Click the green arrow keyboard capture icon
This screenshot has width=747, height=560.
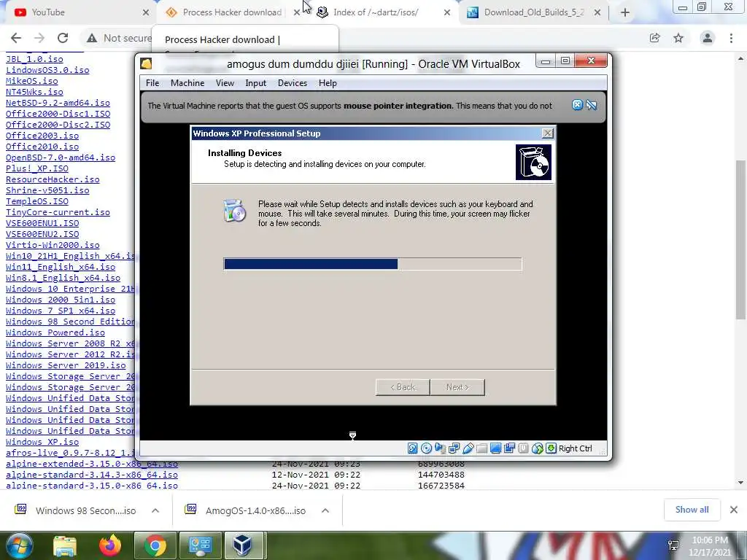(551, 448)
